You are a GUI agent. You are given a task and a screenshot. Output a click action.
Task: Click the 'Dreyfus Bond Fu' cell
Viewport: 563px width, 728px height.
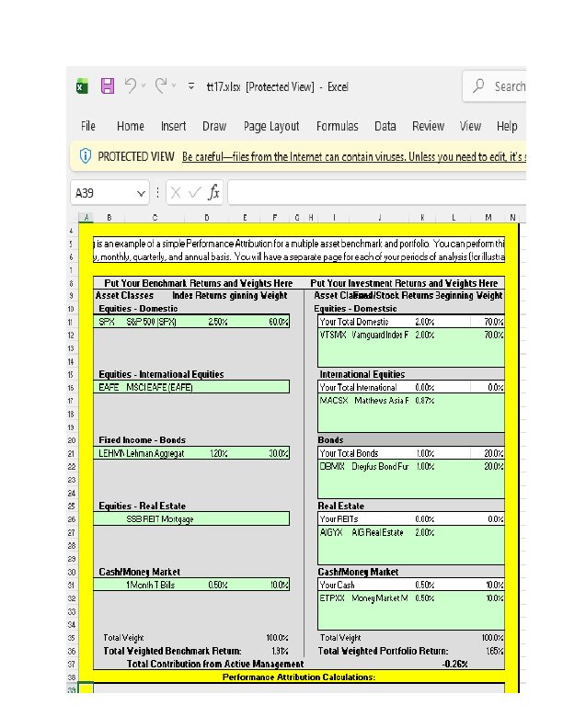click(x=380, y=467)
